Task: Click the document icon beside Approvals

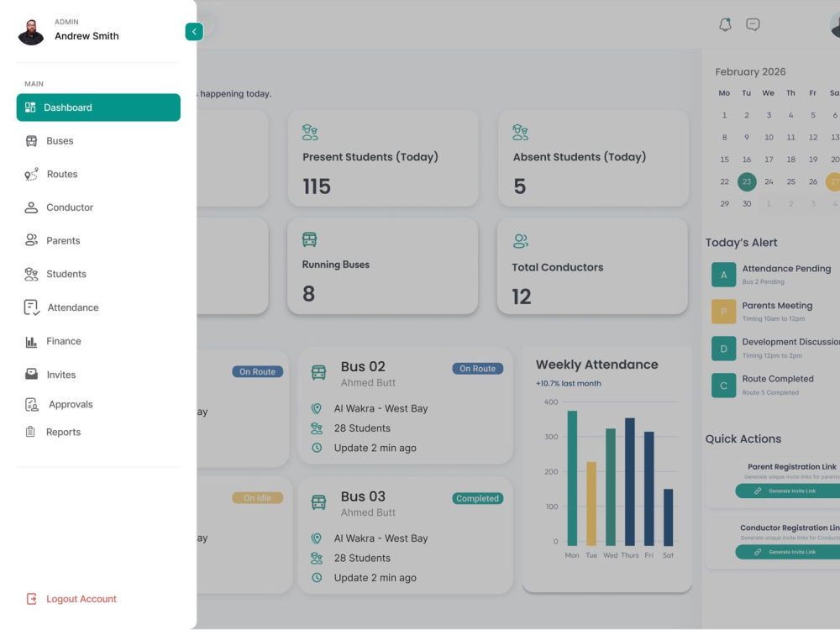Action: [x=32, y=405]
